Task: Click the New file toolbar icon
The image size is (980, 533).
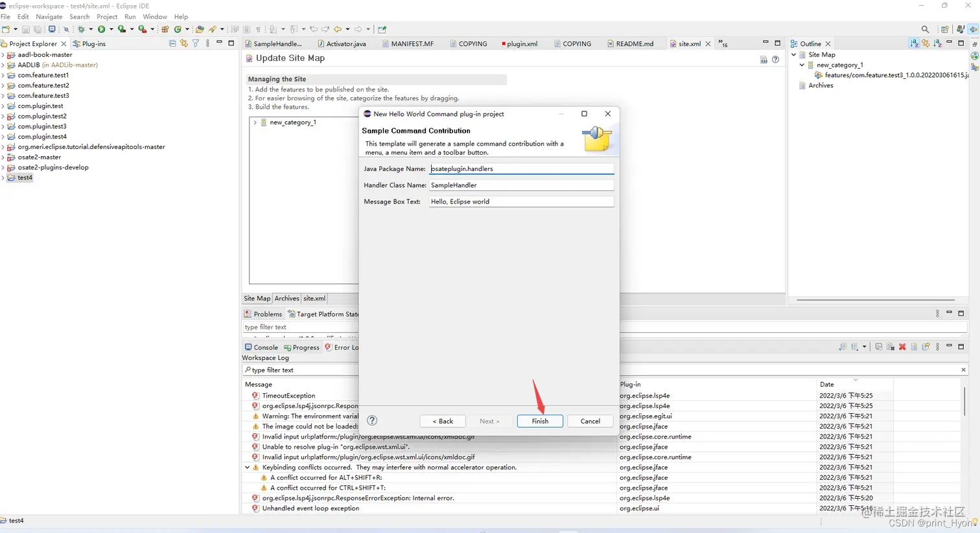Action: point(6,29)
